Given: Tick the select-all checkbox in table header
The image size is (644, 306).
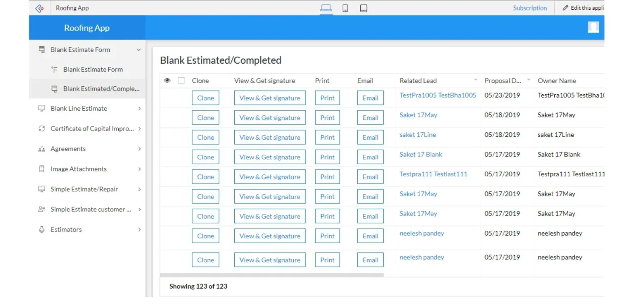Looking at the screenshot, I should [181, 81].
